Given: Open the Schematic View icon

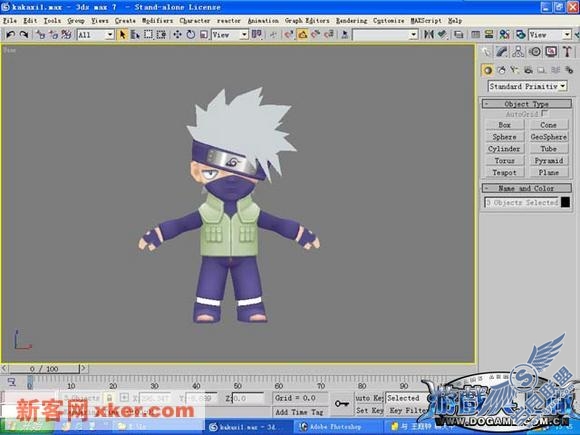Looking at the screenshot, I should point(489,35).
